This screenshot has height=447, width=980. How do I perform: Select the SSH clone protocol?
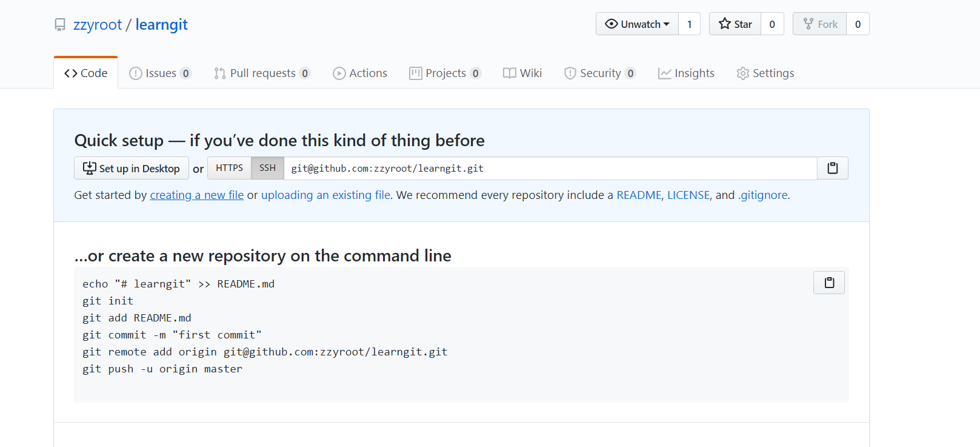tap(267, 168)
